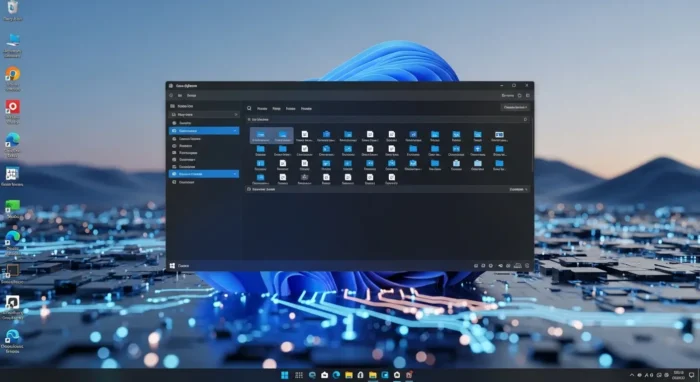Open the notification center icon in system tray
700x382 pixels.
(x=692, y=375)
